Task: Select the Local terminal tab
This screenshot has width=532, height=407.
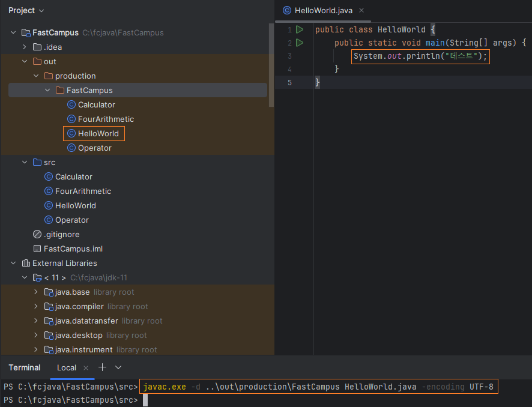Action: (x=67, y=367)
